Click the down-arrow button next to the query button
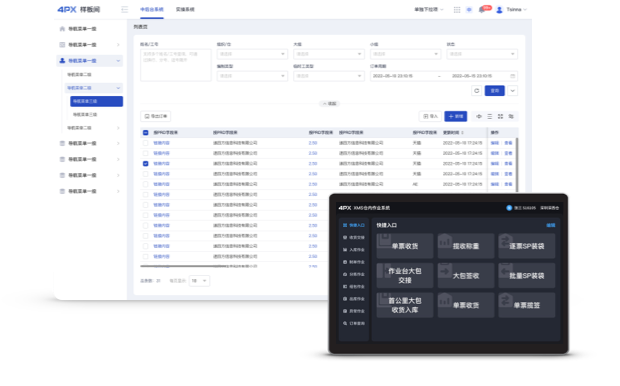 click(x=512, y=91)
